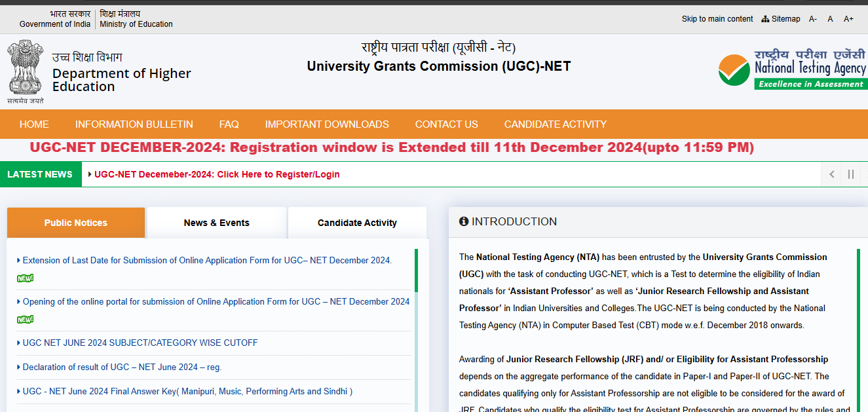The image size is (868, 412).
Task: Decrease font size using the A- control
Action: point(812,18)
